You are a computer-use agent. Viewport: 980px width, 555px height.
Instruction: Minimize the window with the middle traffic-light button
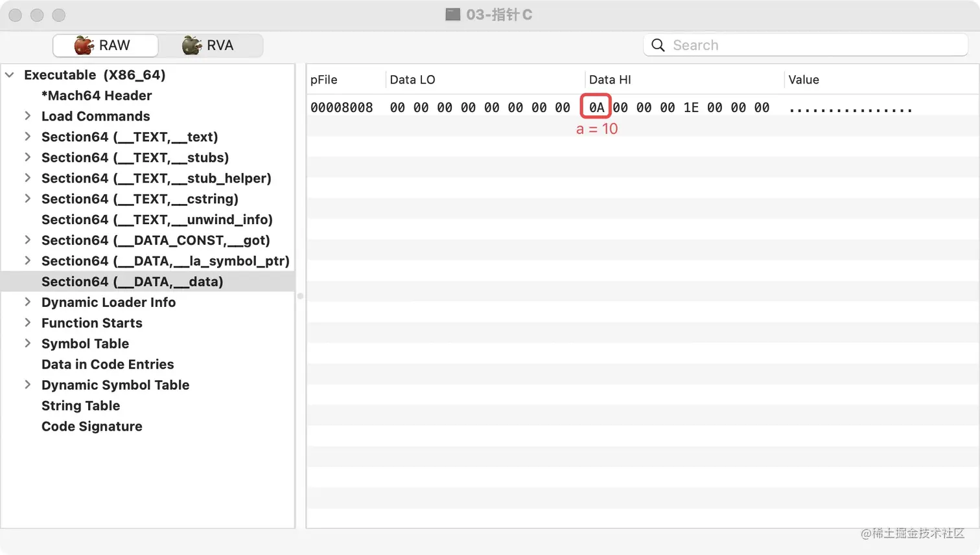[37, 15]
